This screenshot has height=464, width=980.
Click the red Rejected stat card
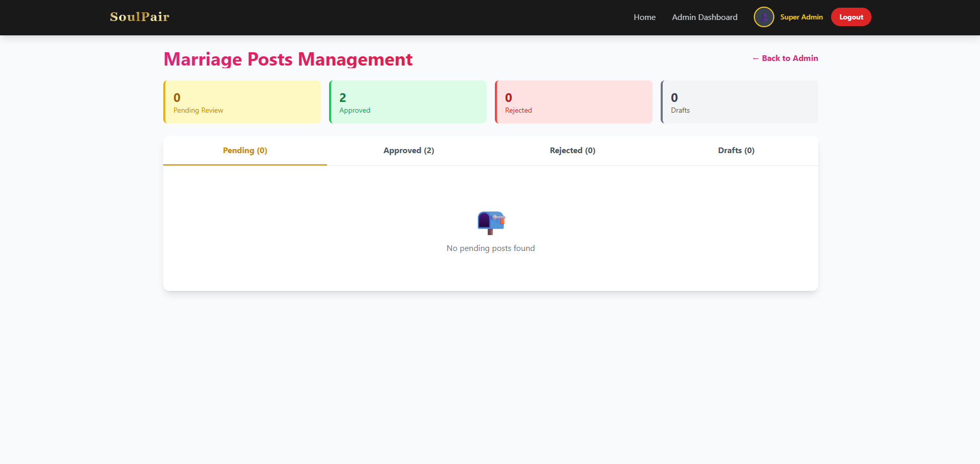tap(574, 102)
